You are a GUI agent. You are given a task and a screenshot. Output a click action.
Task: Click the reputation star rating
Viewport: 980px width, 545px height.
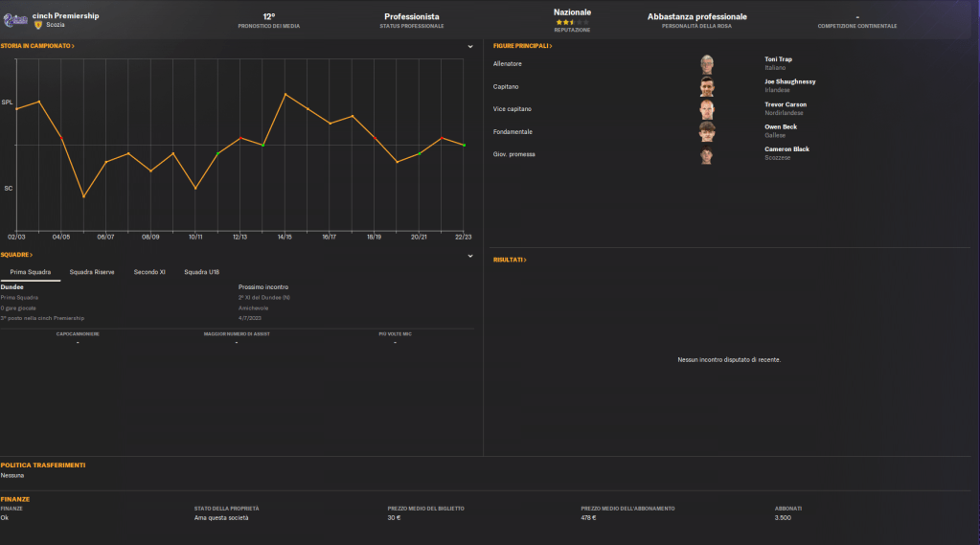pos(572,22)
